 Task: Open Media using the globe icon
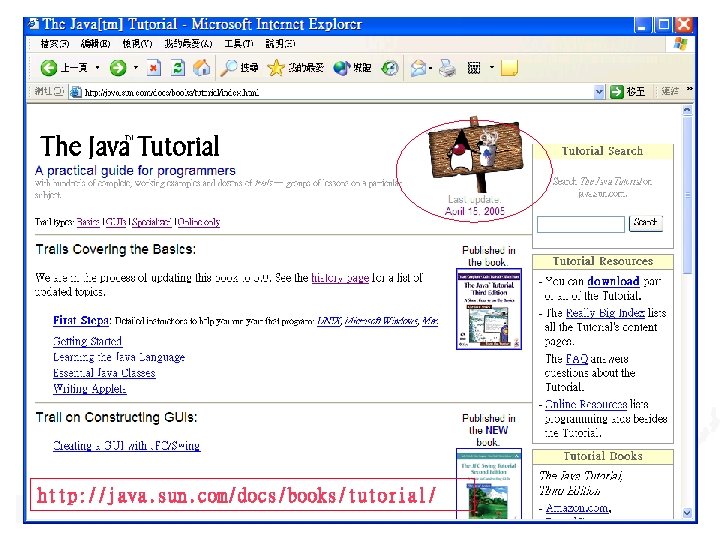pos(342,68)
